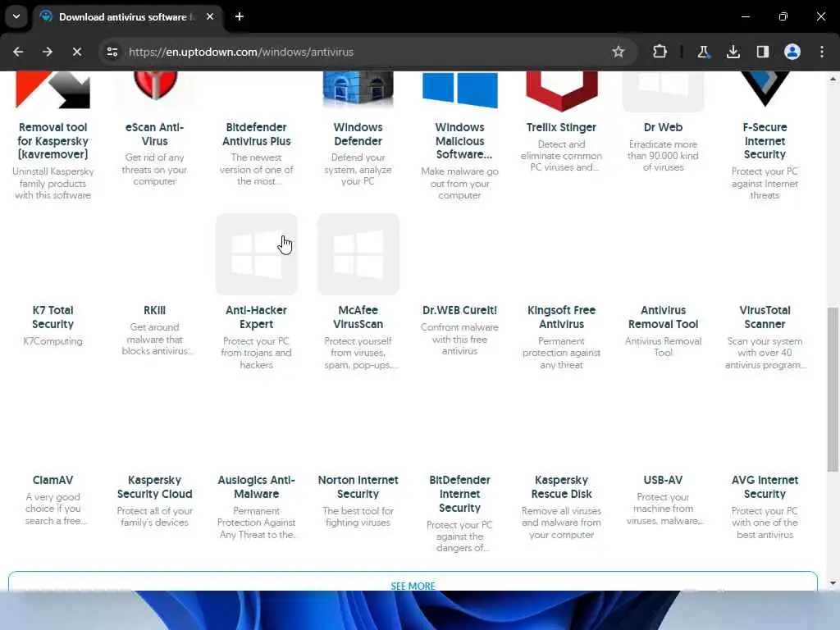This screenshot has height=630, width=840.
Task: Open the eScan Anti-Virus title link
Action: pyautogui.click(x=155, y=135)
